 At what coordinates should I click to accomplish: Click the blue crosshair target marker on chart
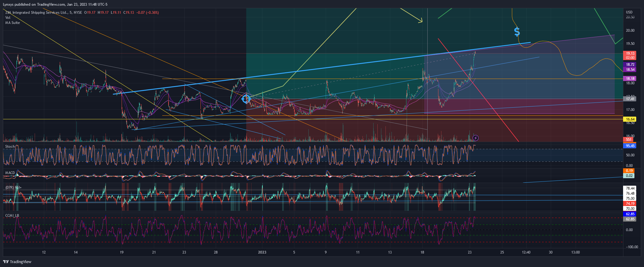point(246,99)
